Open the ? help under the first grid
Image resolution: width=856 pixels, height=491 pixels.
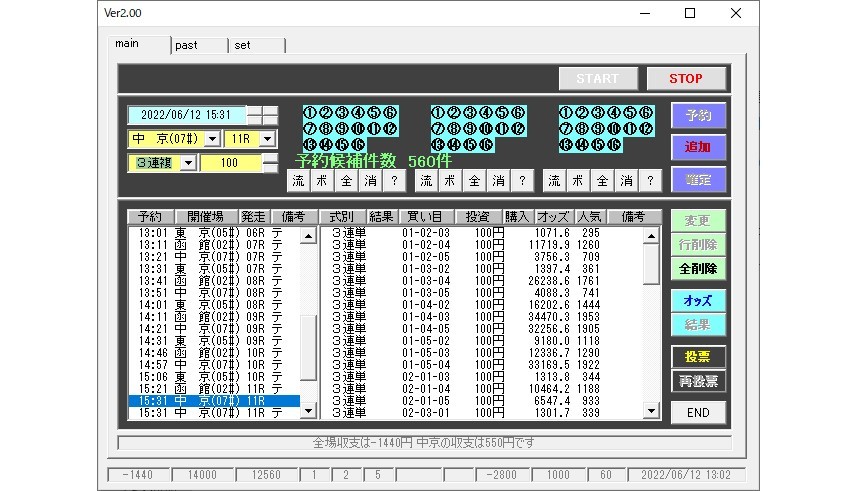tap(394, 181)
